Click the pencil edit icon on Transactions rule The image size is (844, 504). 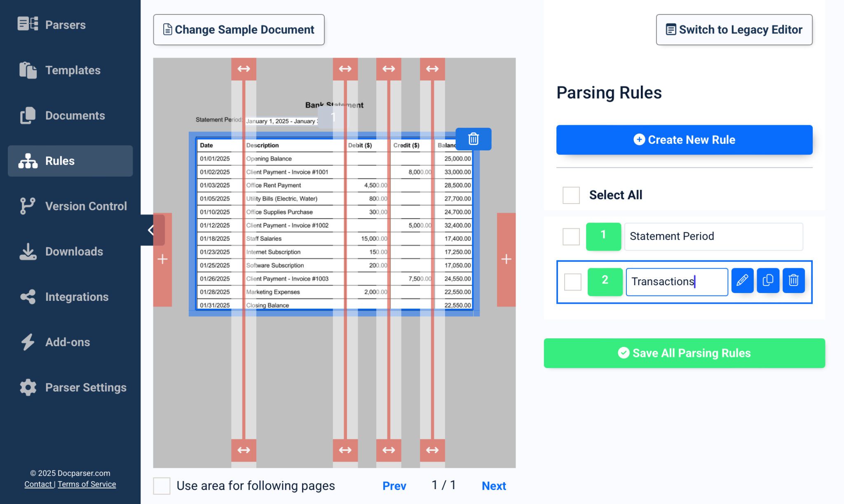[742, 280]
